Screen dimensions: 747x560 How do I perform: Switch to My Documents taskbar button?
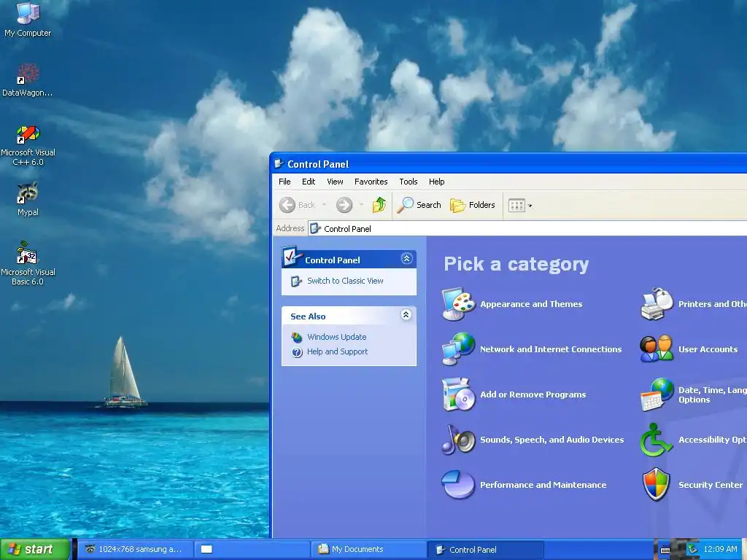(368, 550)
